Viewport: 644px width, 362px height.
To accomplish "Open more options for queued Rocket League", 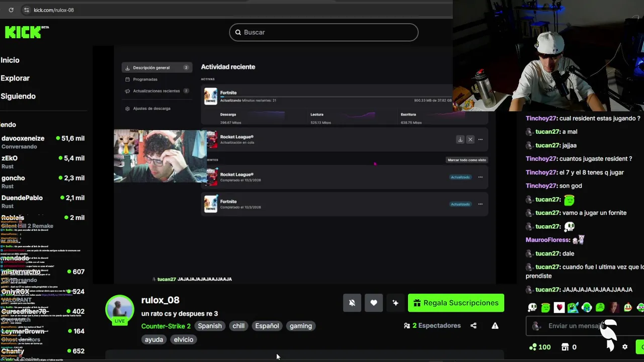I will [480, 139].
